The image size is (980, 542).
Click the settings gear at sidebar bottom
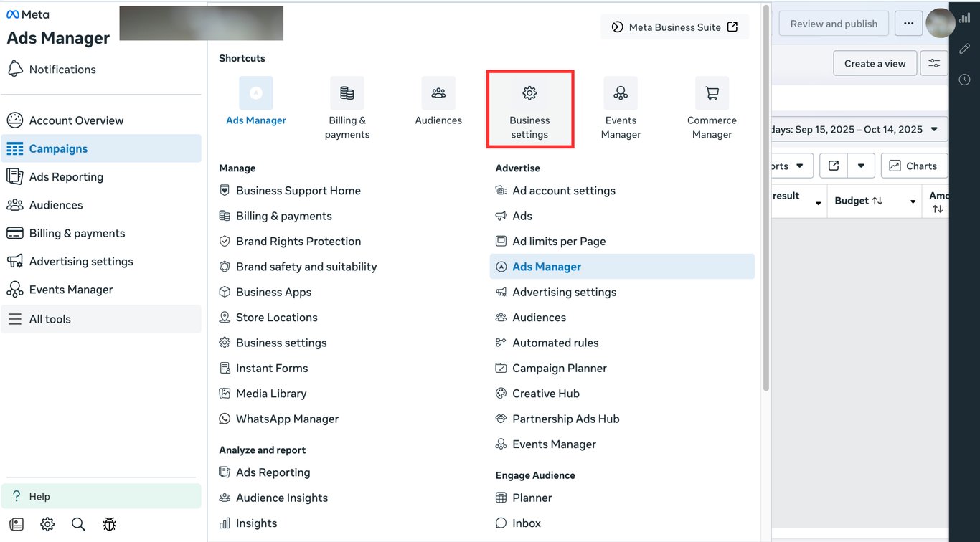coord(47,524)
